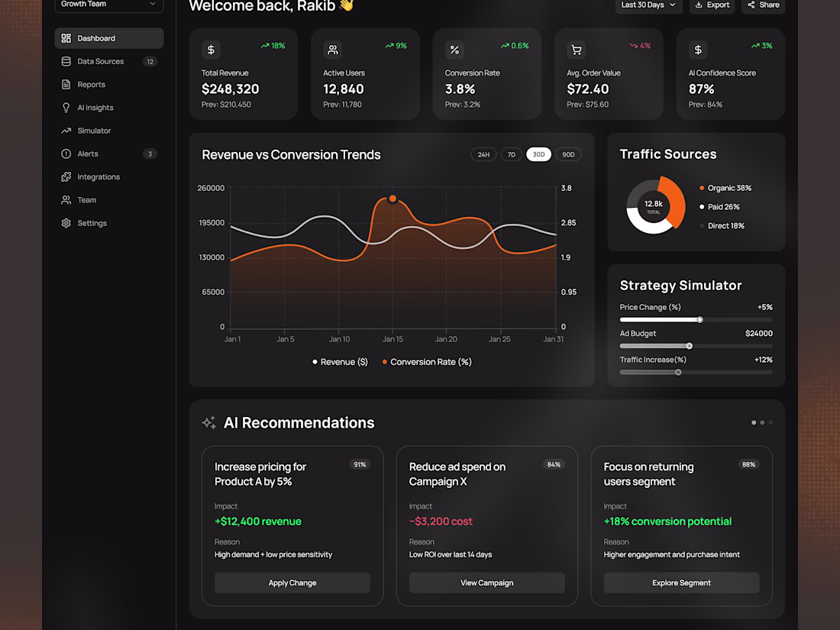840x630 pixels.
Task: Click the Conversion Rate percent icon
Action: click(x=454, y=50)
